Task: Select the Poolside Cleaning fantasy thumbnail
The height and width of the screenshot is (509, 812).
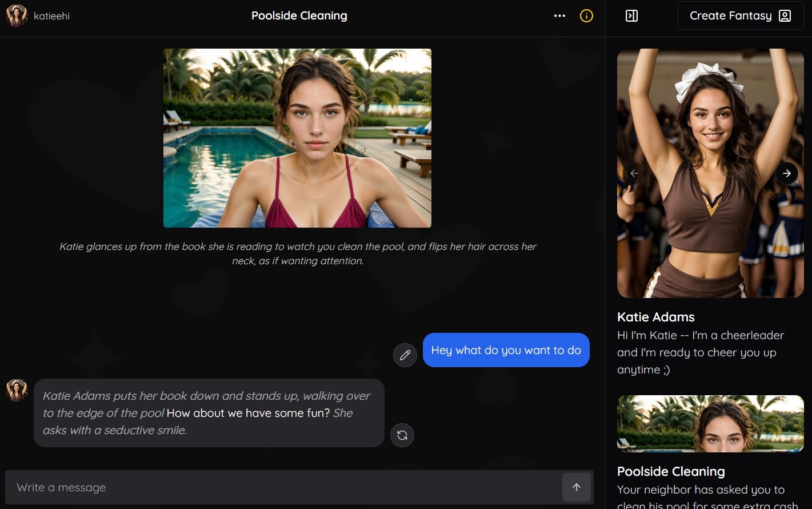Action: pos(710,424)
